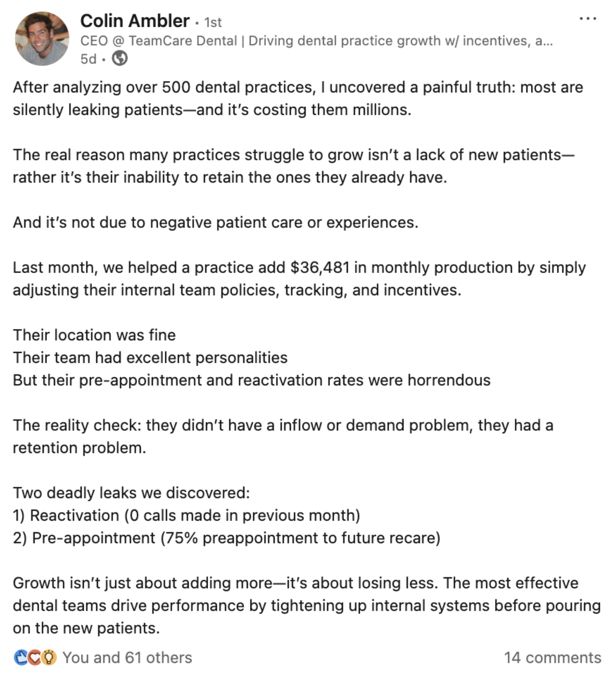Click the "Their location was fine" line

pyautogui.click(x=94, y=335)
